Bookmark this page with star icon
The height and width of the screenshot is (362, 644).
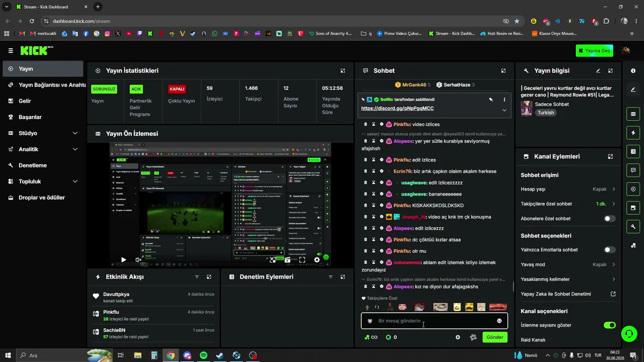click(517, 21)
